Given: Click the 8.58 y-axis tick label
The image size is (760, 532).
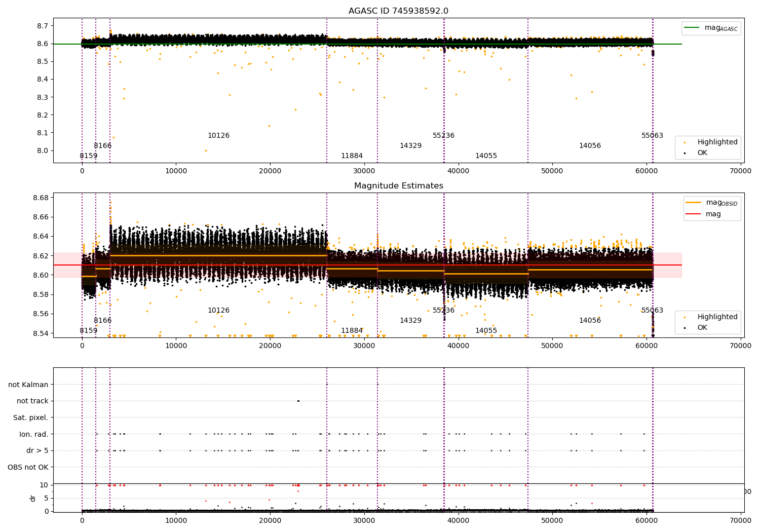Looking at the screenshot, I should tap(41, 295).
